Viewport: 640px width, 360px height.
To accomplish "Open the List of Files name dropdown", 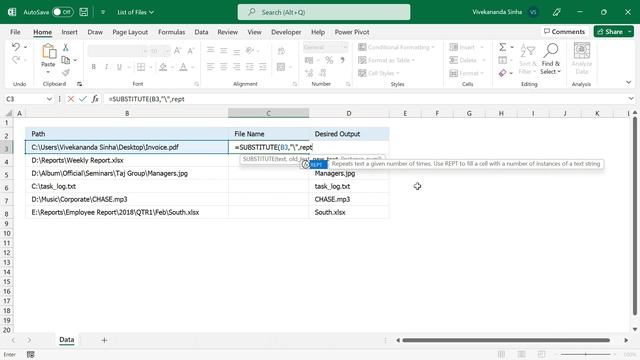I will point(136,12).
